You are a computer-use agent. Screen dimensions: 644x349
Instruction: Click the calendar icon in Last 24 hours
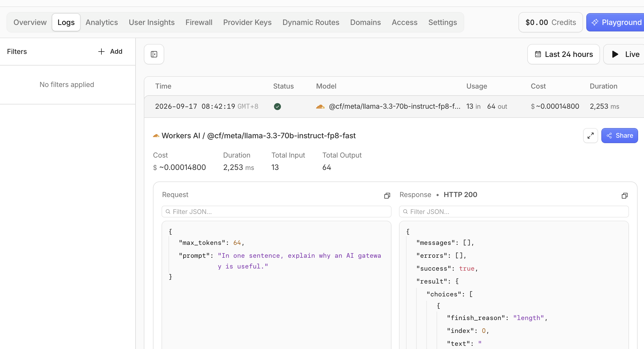point(538,54)
